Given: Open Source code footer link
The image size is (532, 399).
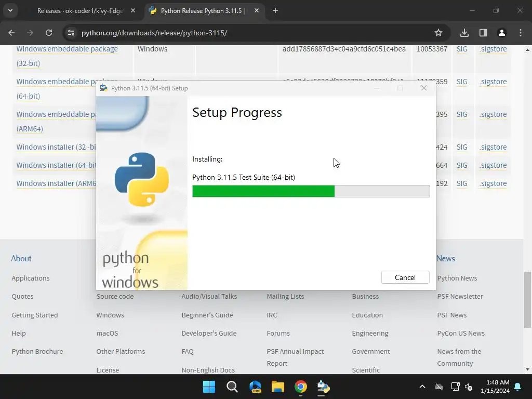Looking at the screenshot, I should (115, 297).
